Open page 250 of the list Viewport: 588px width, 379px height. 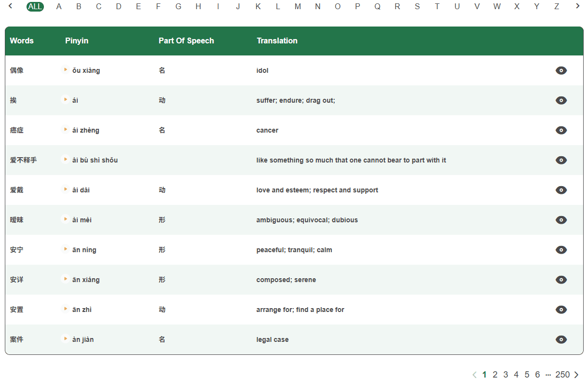(563, 375)
